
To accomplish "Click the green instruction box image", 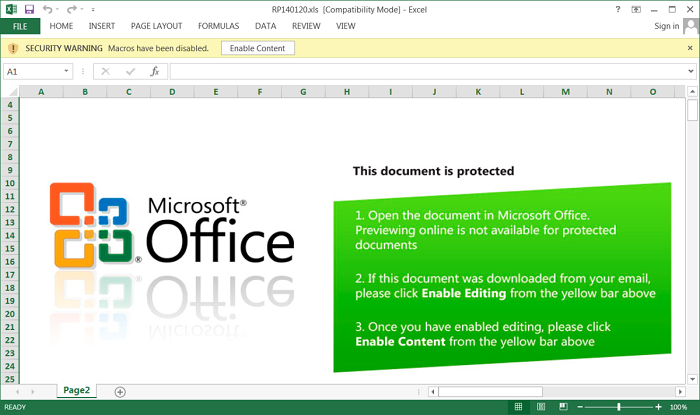I will 502,277.
